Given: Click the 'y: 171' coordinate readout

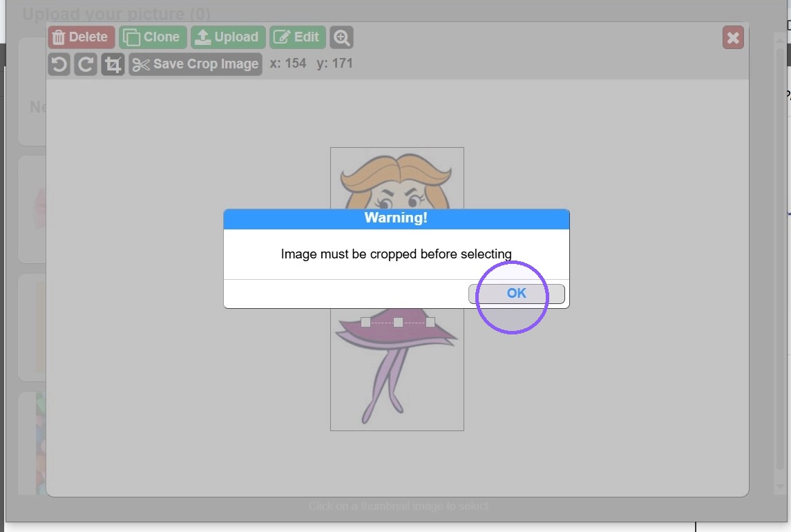Looking at the screenshot, I should click(x=334, y=64).
